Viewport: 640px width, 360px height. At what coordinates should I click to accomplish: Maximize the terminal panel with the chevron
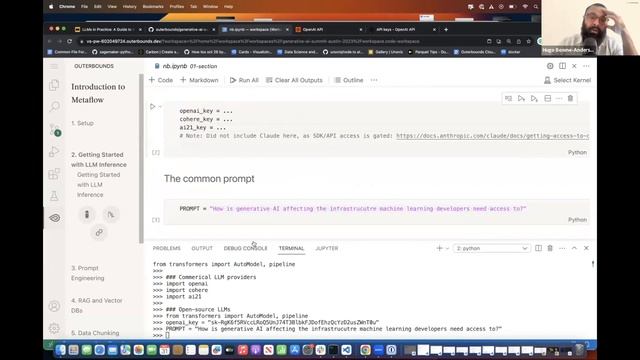pyautogui.click(x=574, y=248)
